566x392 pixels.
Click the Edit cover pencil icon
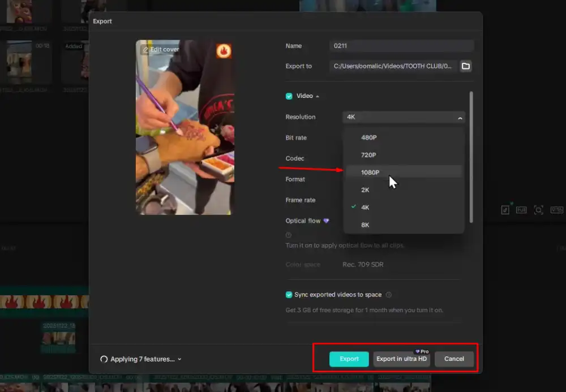click(145, 50)
